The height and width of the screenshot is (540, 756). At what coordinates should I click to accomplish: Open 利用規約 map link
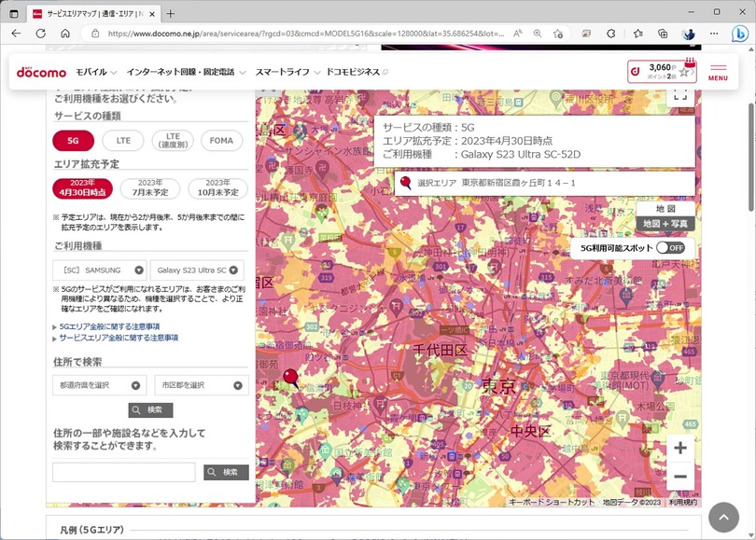682,502
